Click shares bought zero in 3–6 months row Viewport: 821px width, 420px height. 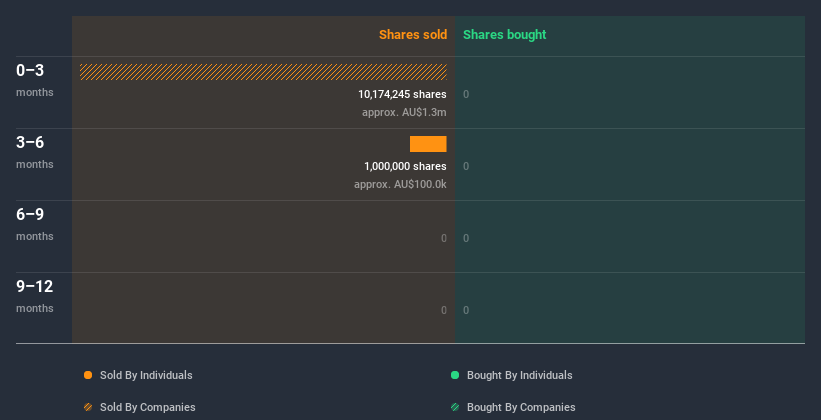coord(466,167)
